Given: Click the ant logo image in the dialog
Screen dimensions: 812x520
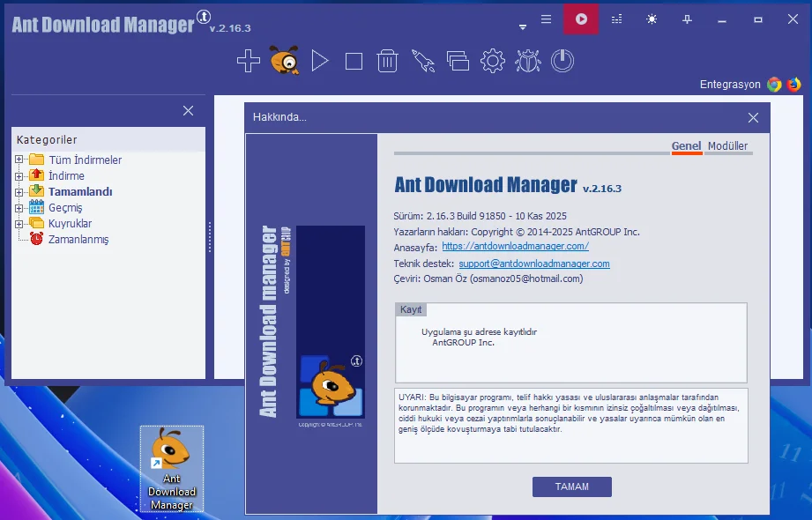Looking at the screenshot, I should (x=331, y=322).
